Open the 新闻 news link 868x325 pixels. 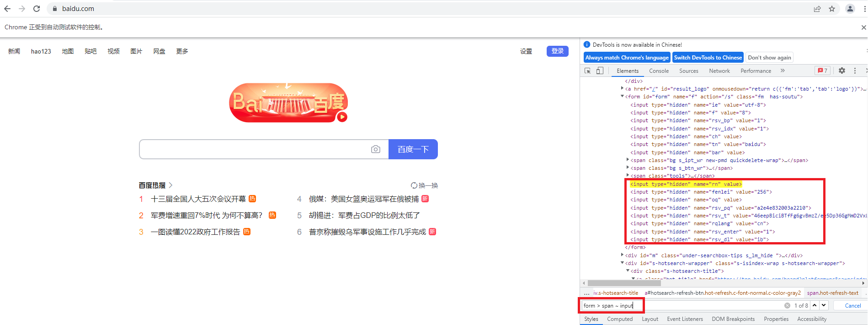coord(14,51)
